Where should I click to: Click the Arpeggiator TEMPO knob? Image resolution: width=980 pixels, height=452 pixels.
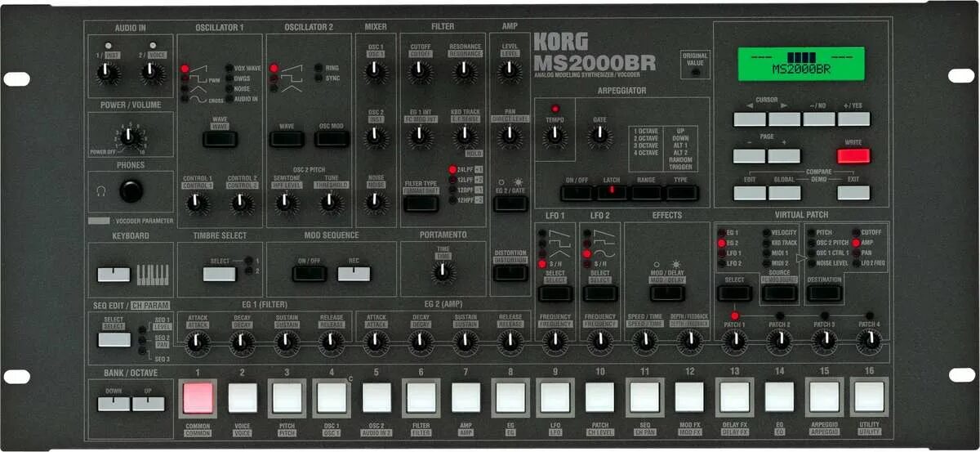[x=555, y=135]
